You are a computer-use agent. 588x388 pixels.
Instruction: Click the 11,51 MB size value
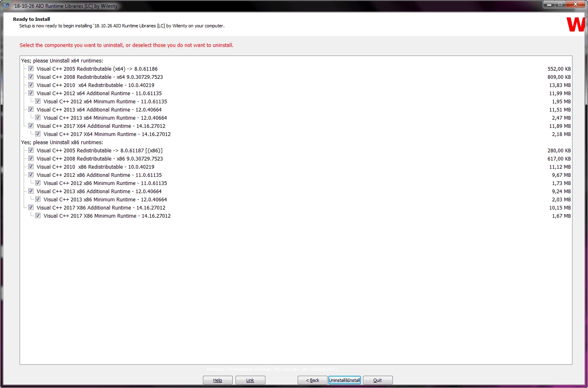(x=560, y=110)
